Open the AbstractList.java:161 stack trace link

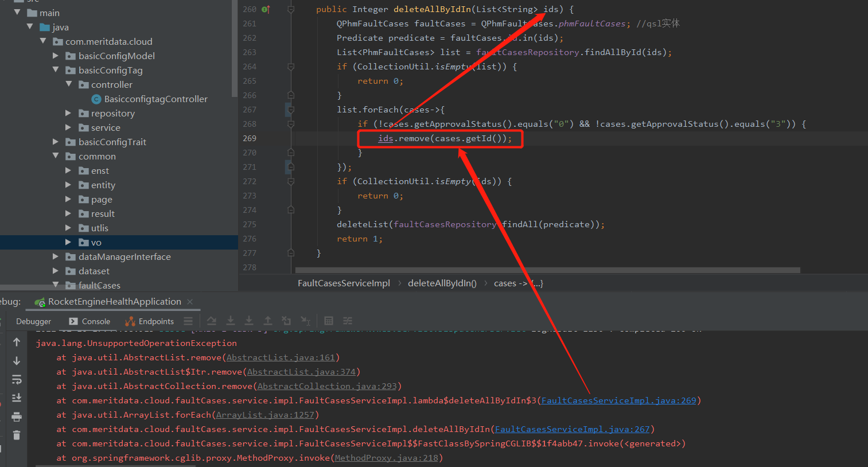(x=281, y=357)
